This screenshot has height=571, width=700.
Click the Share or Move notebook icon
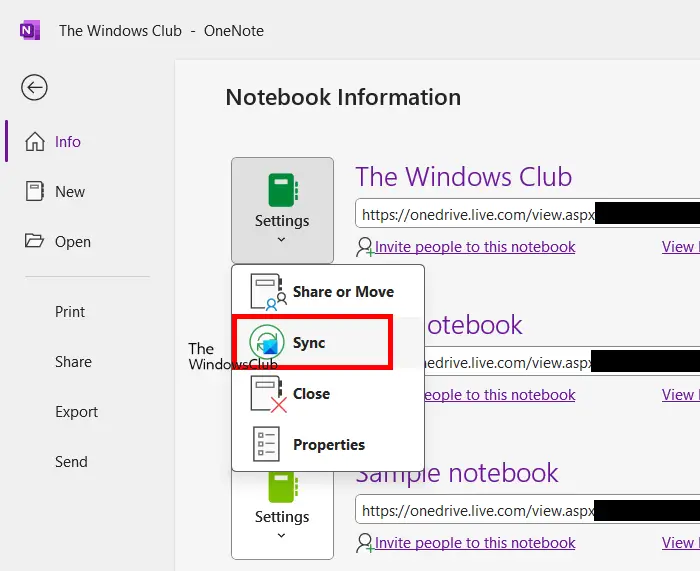(267, 292)
